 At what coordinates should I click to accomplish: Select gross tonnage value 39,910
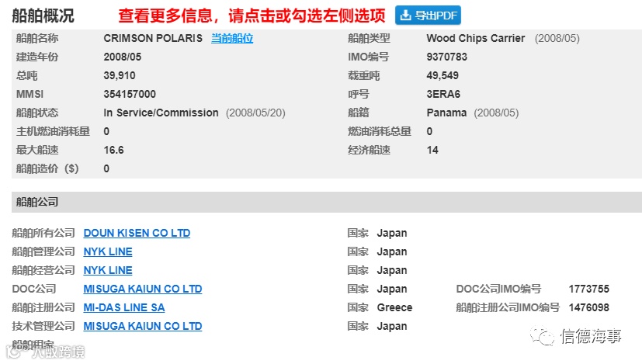[119, 75]
